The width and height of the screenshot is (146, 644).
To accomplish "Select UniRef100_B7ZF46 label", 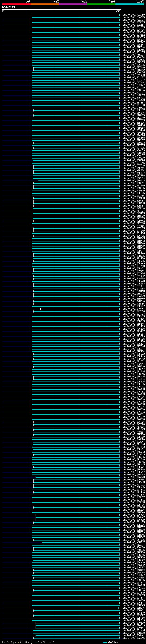I will click(x=133, y=347).
